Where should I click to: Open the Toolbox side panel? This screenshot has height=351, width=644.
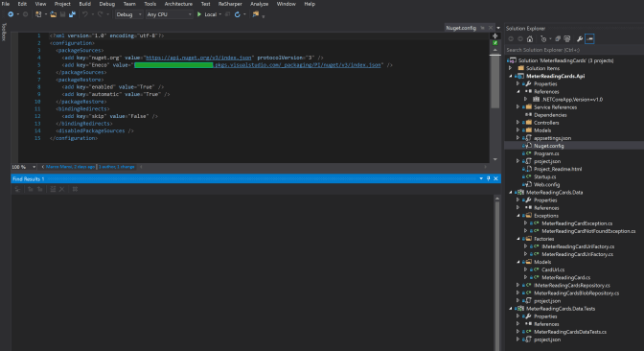(x=4, y=32)
